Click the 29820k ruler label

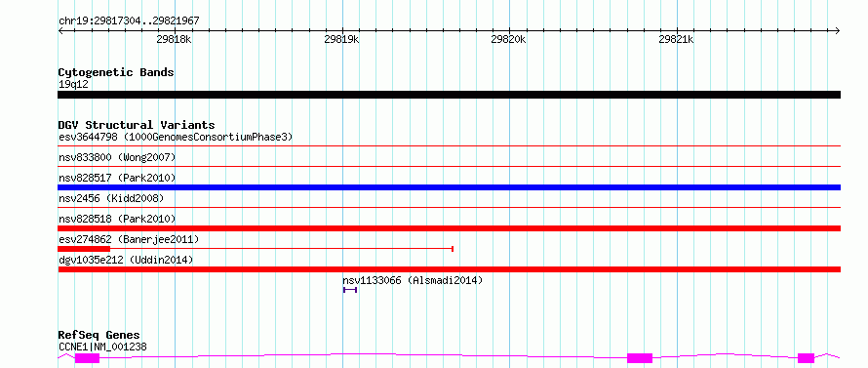pyautogui.click(x=509, y=39)
